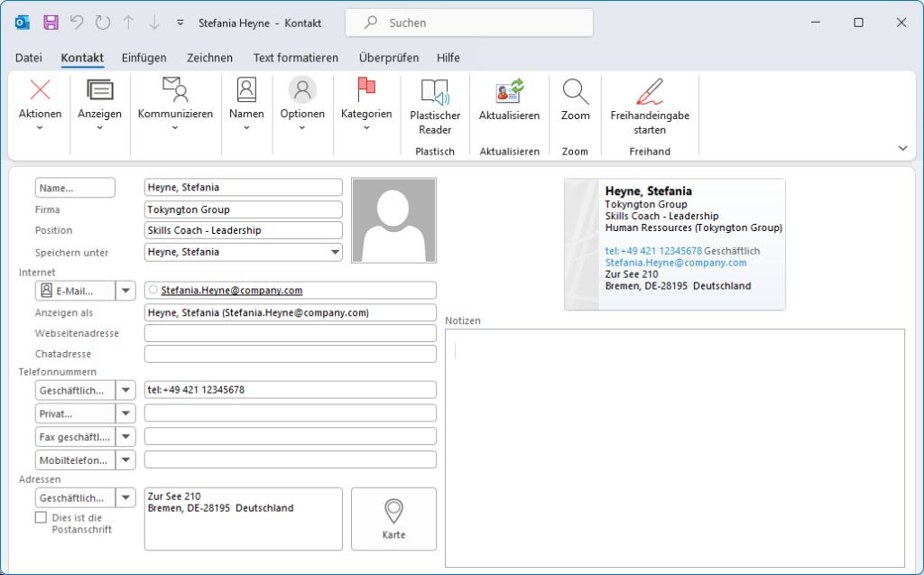The height and width of the screenshot is (575, 924).
Task: Select the Kontakt tab
Action: point(82,58)
